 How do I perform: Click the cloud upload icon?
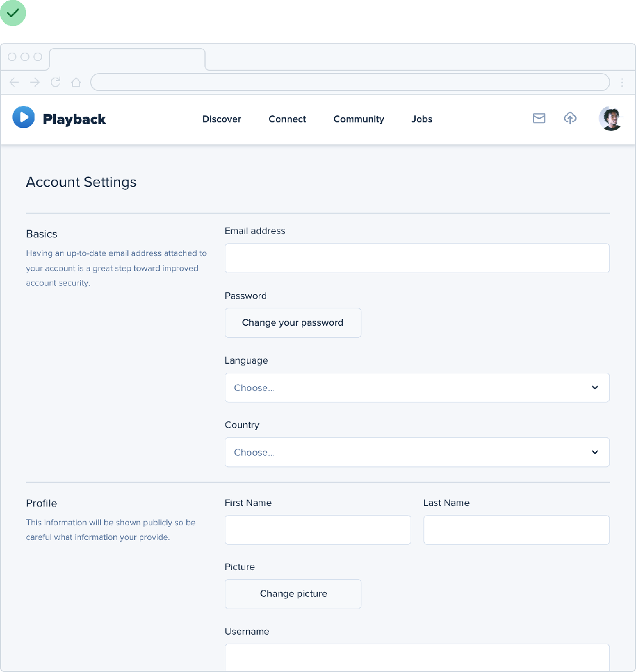point(570,118)
